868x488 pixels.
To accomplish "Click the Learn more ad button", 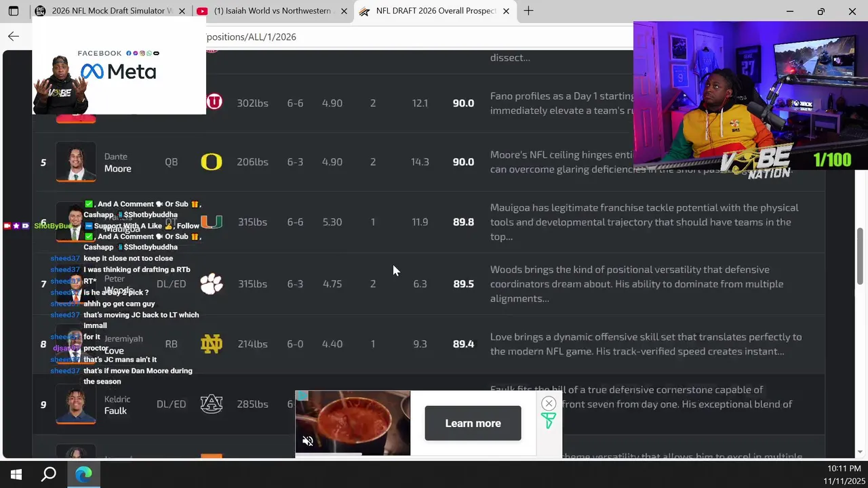I will [473, 423].
